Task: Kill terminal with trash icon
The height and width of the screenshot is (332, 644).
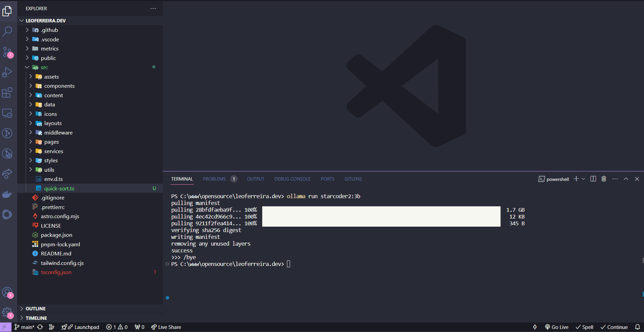Action: [x=604, y=179]
